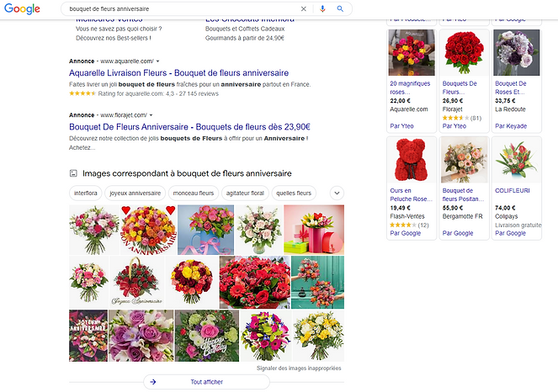Screen dimensions: 558x392
Task: Click the 74,00 € price
Action: [505, 208]
